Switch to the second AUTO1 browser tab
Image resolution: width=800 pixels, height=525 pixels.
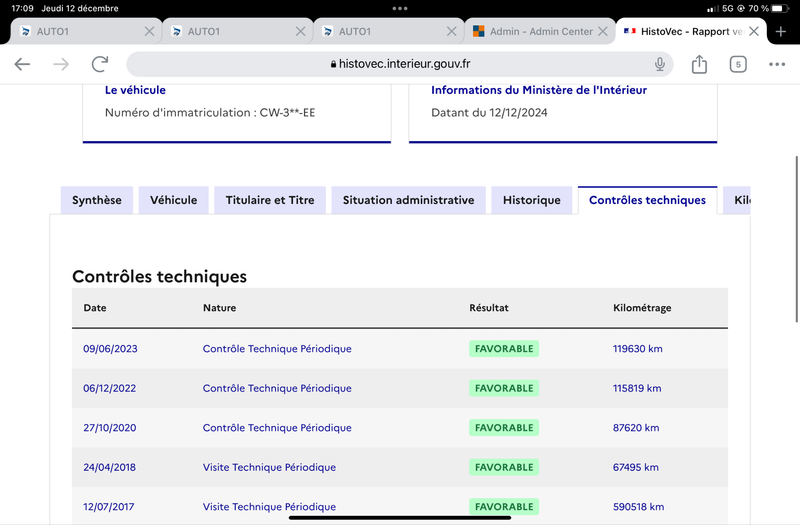click(x=237, y=32)
